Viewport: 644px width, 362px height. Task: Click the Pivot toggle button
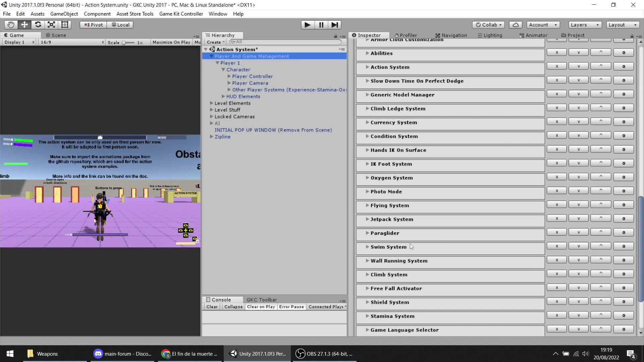93,25
